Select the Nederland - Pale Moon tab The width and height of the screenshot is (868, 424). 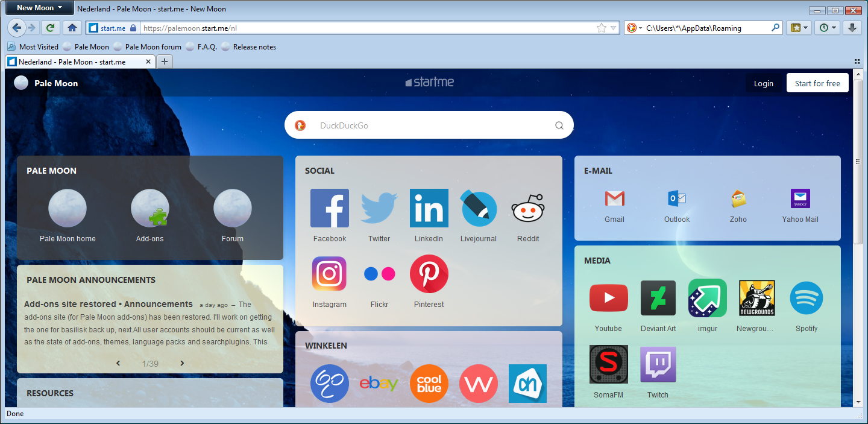pyautogui.click(x=80, y=62)
